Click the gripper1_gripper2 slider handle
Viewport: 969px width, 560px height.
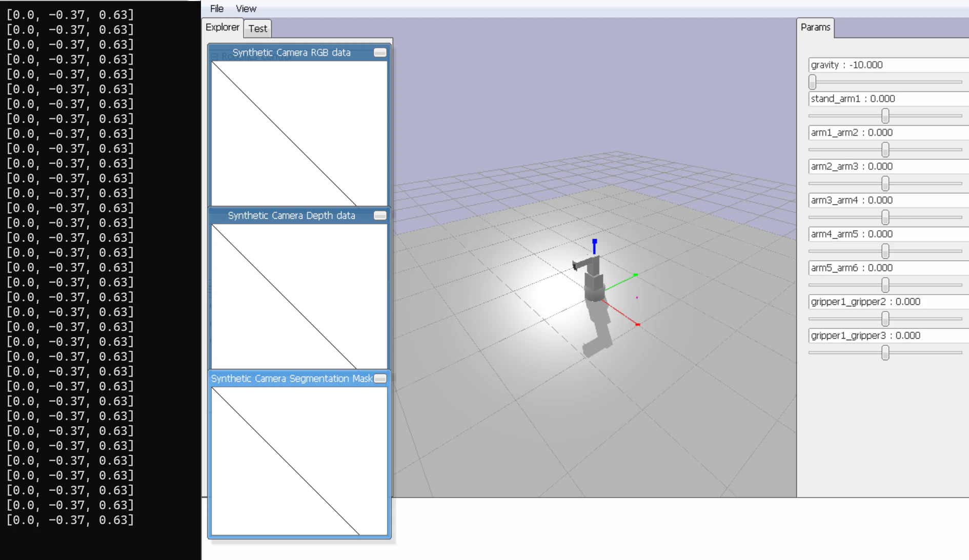(x=885, y=319)
